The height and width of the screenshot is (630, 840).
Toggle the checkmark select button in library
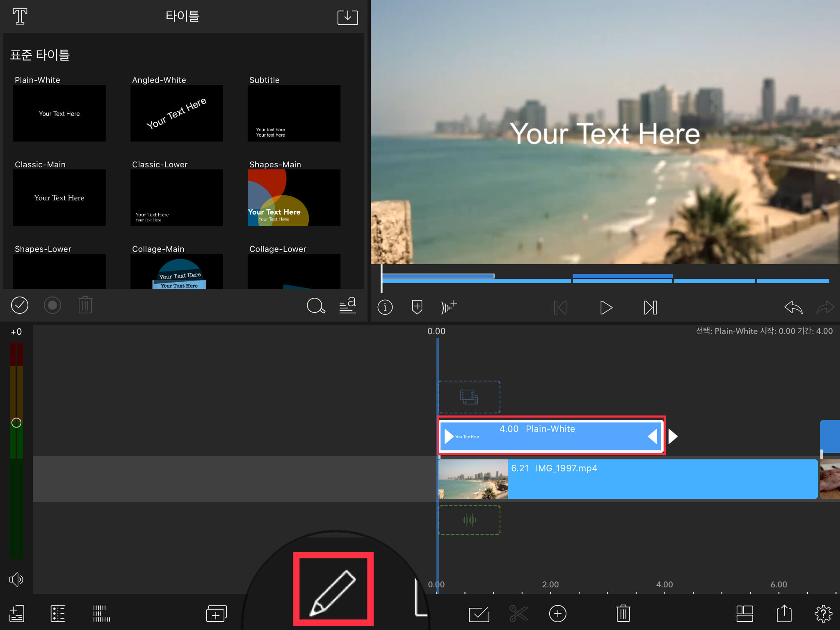pos(20,305)
